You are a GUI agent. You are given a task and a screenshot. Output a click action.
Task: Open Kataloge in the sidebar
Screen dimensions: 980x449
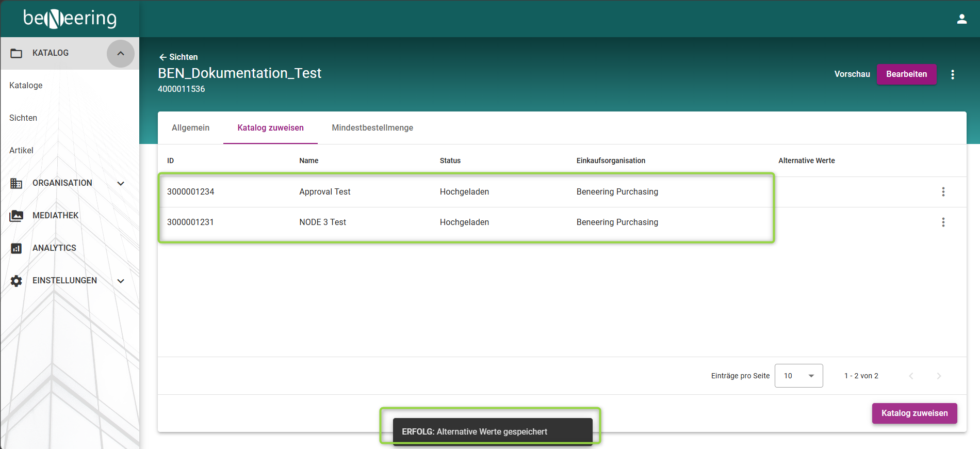(26, 86)
